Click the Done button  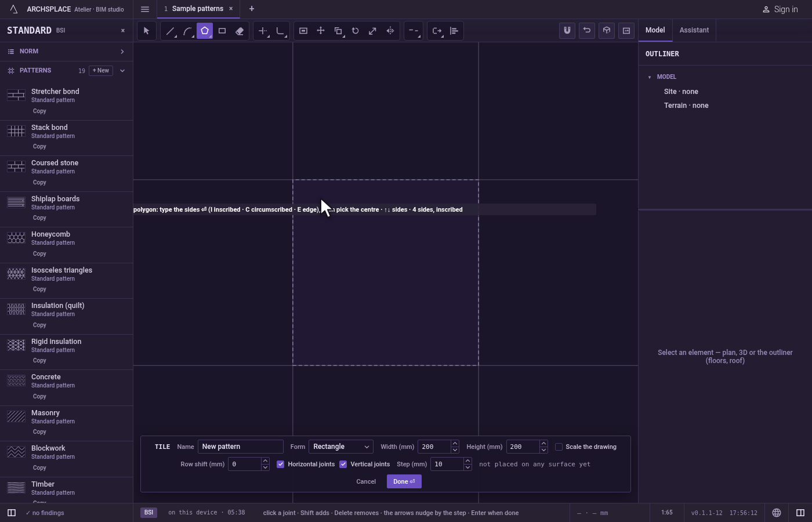pos(404,481)
